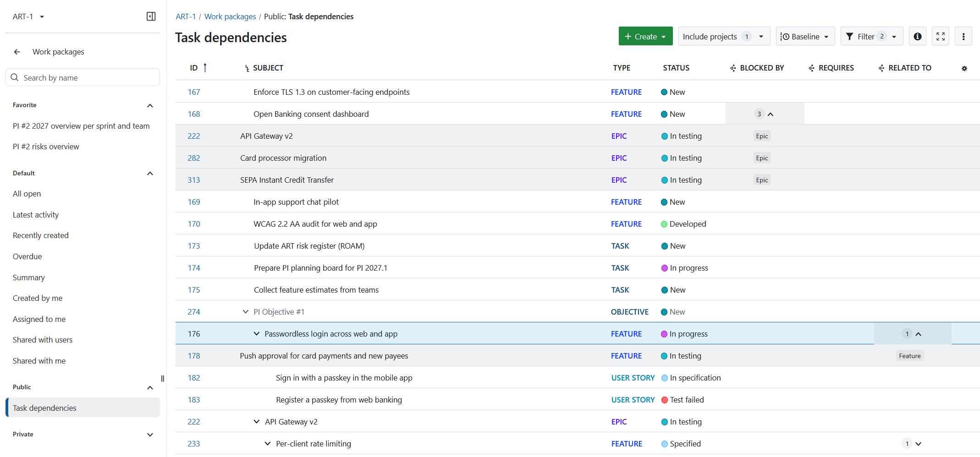Select Card processor migration subject

pos(283,158)
